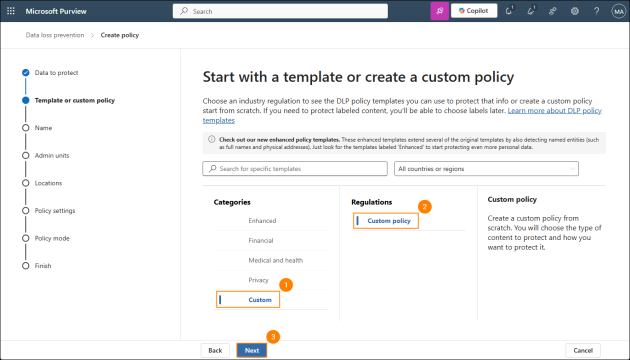Viewport: 630px width, 360px height.
Task: Choose the Custom category
Action: [248, 300]
